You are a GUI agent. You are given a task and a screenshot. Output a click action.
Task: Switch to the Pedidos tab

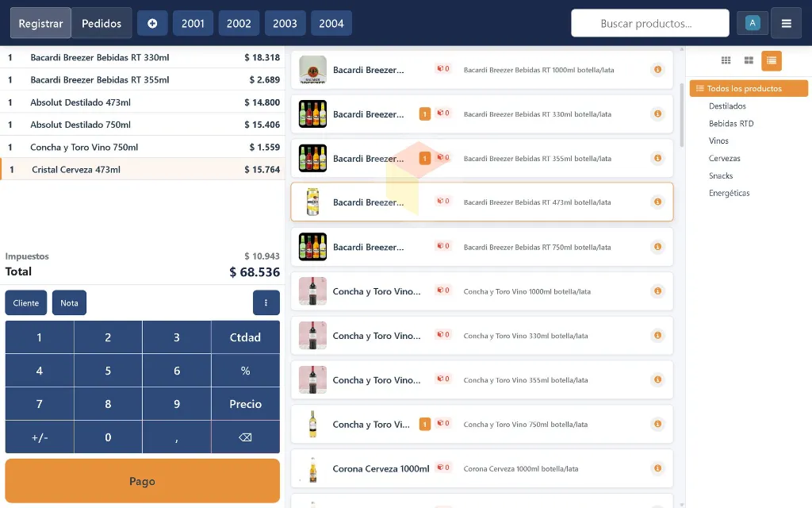(101, 23)
